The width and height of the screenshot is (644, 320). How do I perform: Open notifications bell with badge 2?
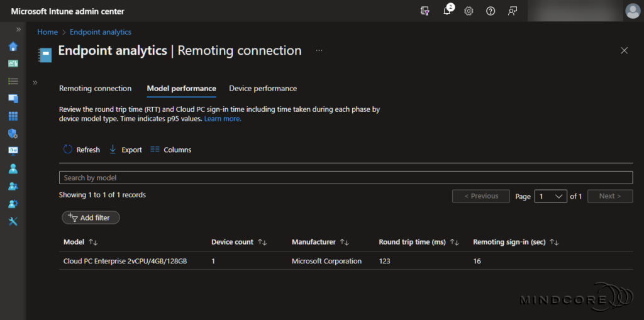[x=447, y=11]
